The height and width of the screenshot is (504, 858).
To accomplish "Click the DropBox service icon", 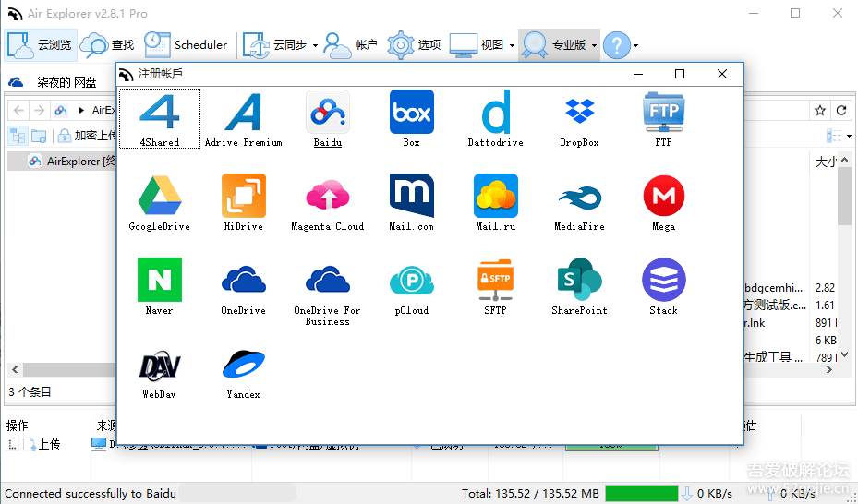I will pyautogui.click(x=579, y=113).
